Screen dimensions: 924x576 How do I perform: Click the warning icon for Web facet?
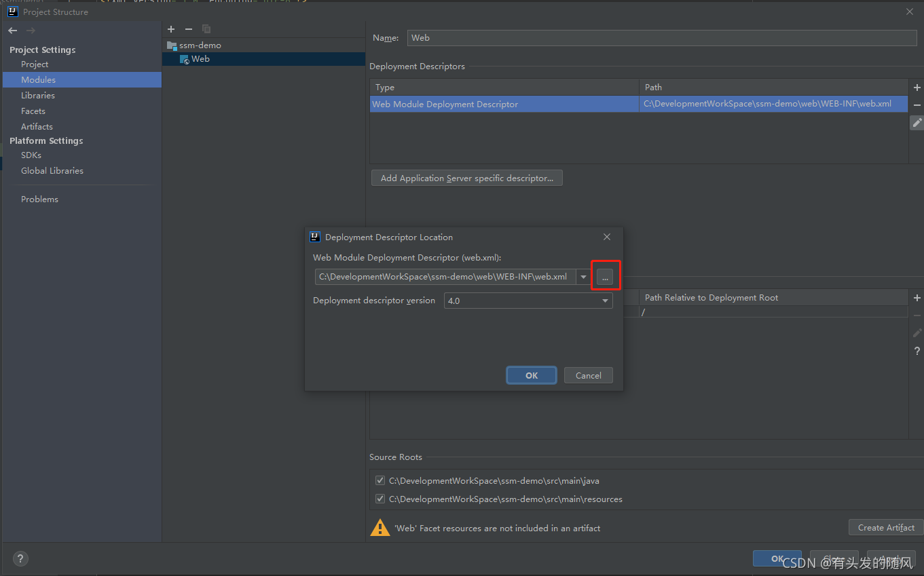pos(380,528)
